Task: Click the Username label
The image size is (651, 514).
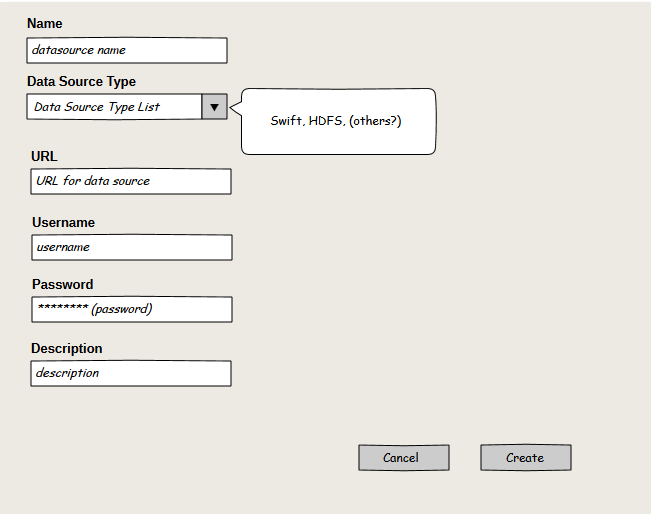Action: tap(63, 222)
